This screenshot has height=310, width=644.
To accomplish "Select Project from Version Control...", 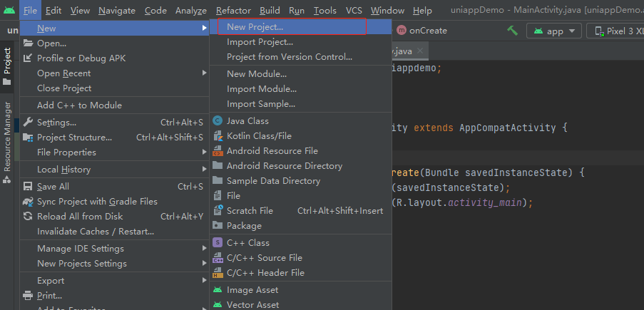I will tap(300, 57).
